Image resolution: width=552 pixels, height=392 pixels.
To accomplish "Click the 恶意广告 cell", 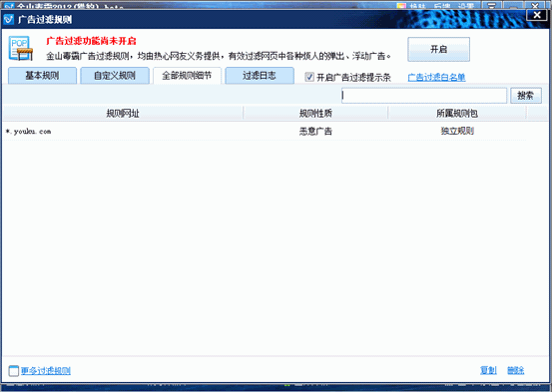I will (315, 132).
